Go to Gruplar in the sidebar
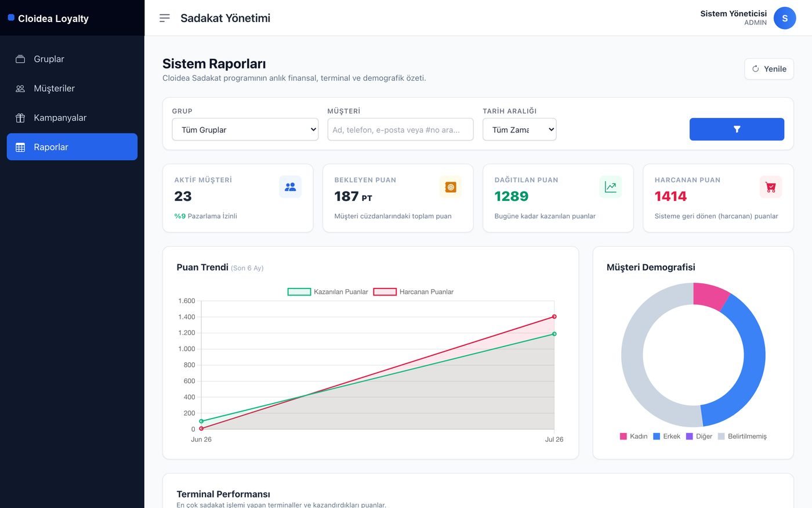This screenshot has width=812, height=508. (x=72, y=59)
